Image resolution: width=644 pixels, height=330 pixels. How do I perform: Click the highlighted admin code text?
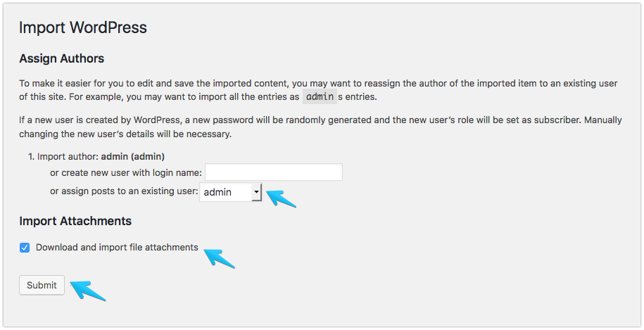pyautogui.click(x=320, y=96)
